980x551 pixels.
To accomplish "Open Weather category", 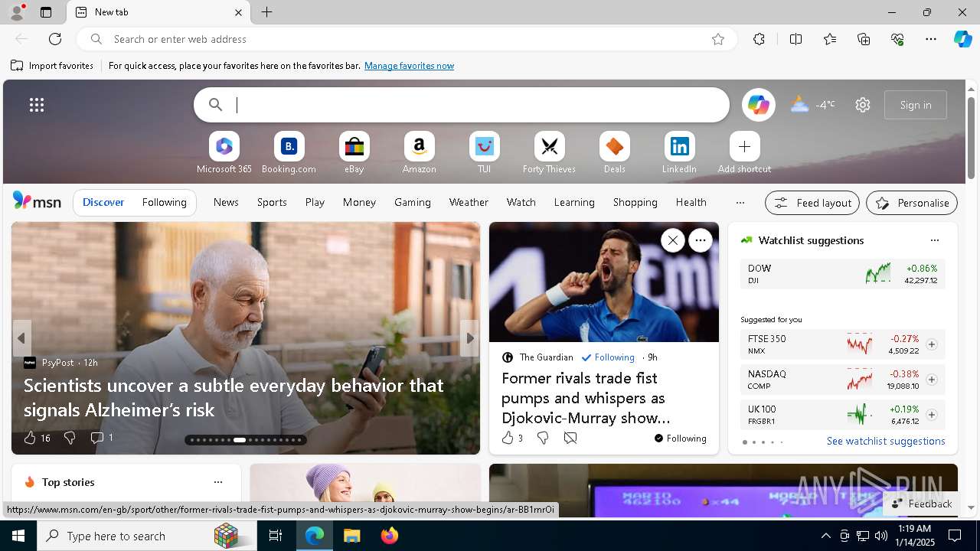I will 469,202.
